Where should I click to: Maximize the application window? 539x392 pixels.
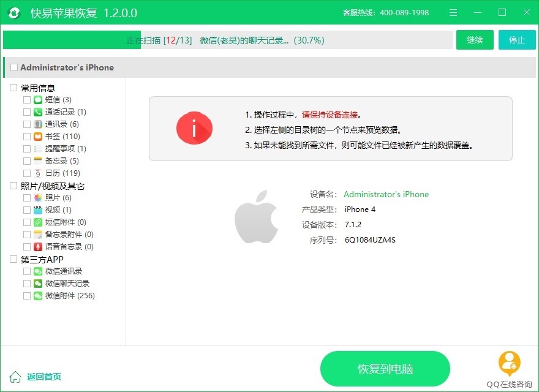(x=502, y=13)
